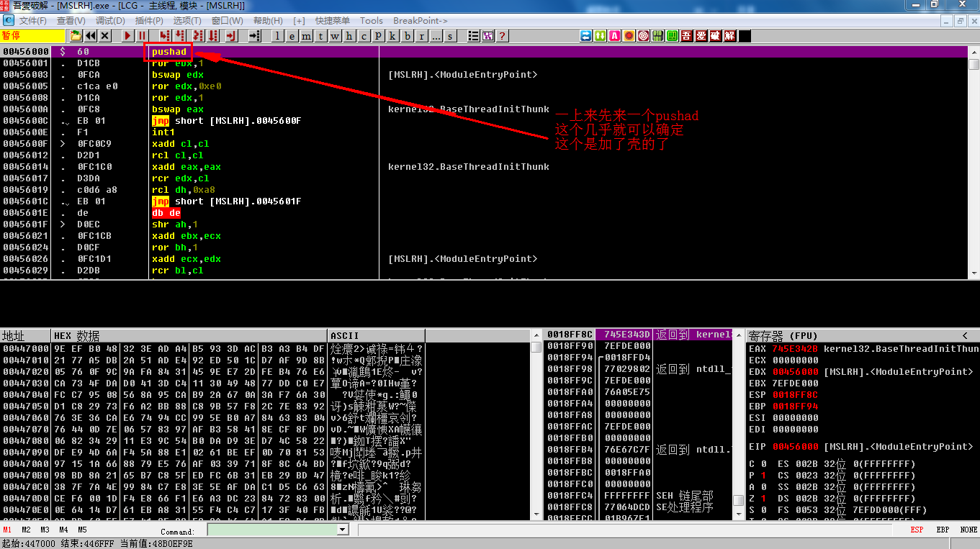Open References window with 'r' button
The height and width of the screenshot is (549, 980).
tap(422, 36)
